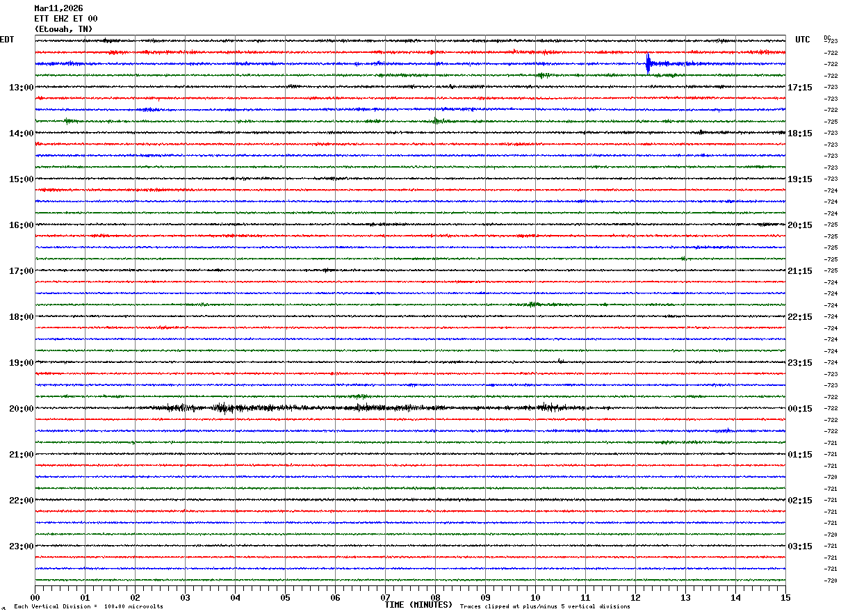Viewport: 841px width, 616px height.
Task: Click the black tremor burst on the 20:00 trace
Action: 224,408
